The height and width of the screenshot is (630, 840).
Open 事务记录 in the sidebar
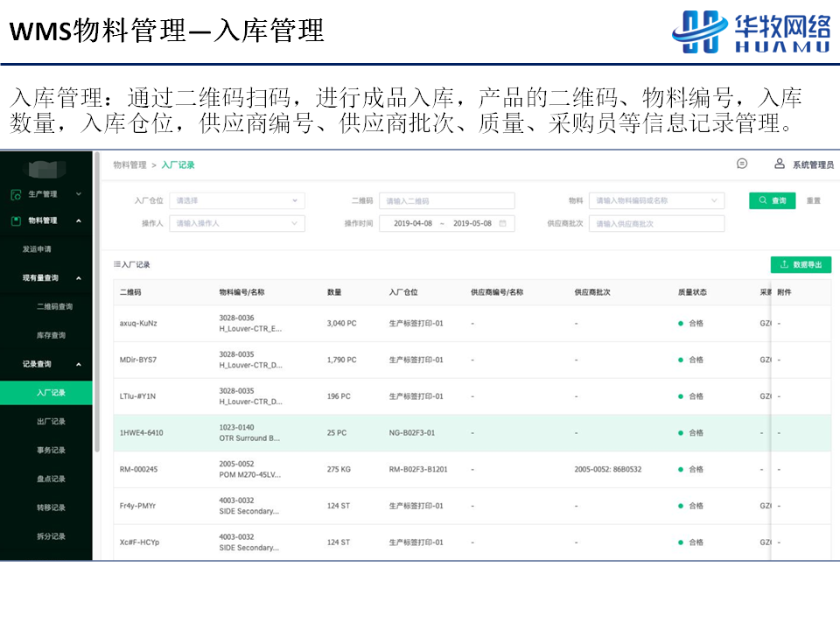[x=51, y=450]
